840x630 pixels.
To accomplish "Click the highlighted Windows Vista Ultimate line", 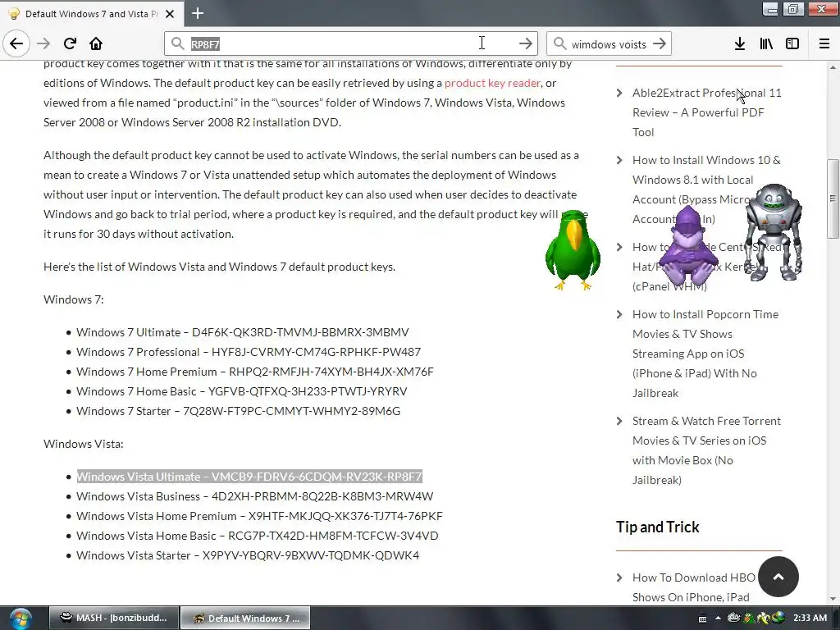I will [249, 477].
